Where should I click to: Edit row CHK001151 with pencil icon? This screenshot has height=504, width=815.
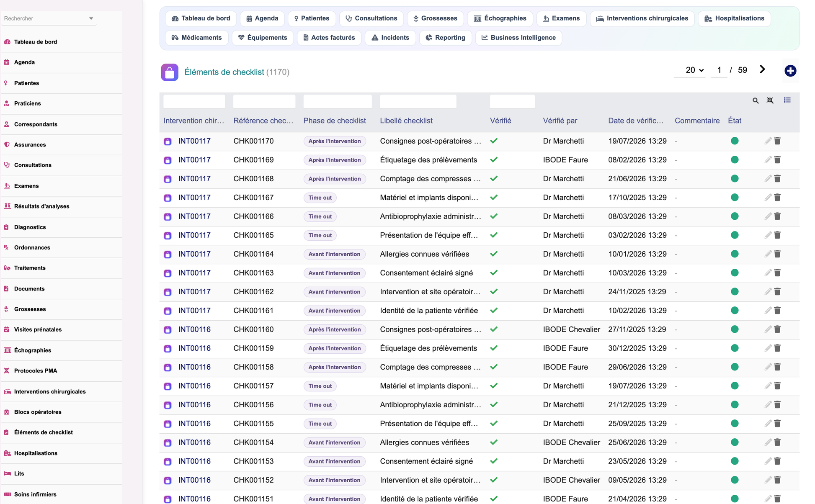(x=768, y=499)
